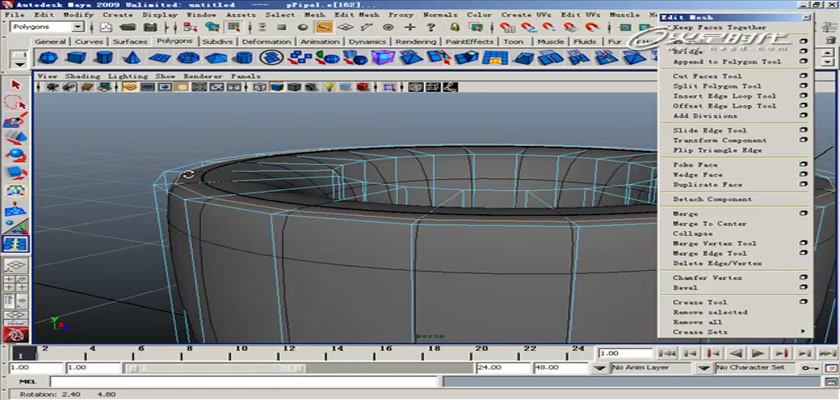Activate the Scale tool
The width and height of the screenshot is (840, 400).
(x=16, y=173)
